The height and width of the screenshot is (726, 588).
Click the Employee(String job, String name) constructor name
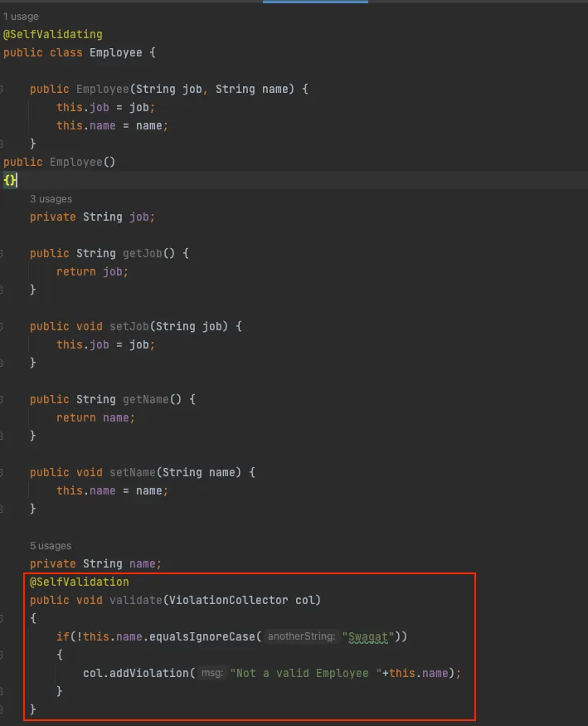tap(103, 89)
